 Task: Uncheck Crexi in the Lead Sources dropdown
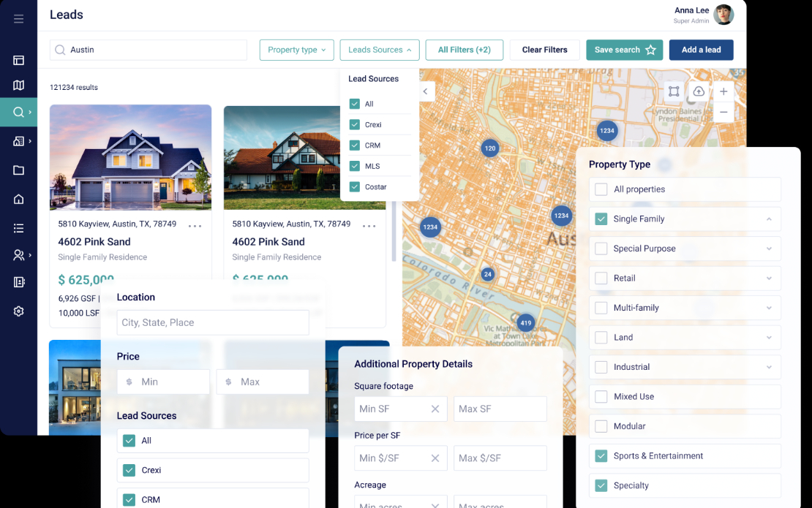(355, 125)
